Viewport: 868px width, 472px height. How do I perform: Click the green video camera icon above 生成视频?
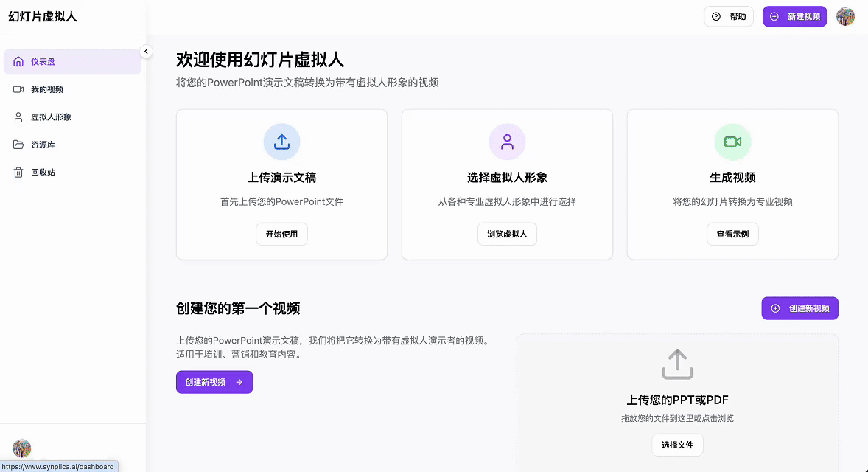(x=732, y=142)
